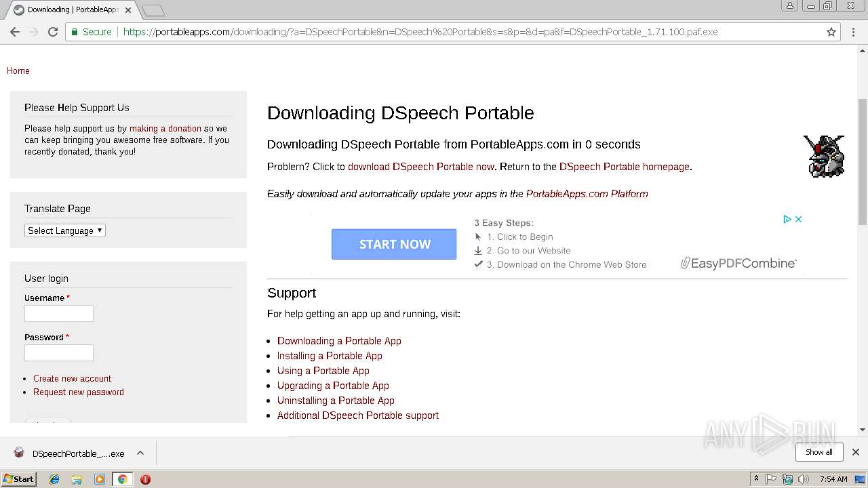Click ad text "Download on the Chrome Web Store"
Viewport: 868px width, 488px height.
(572, 265)
